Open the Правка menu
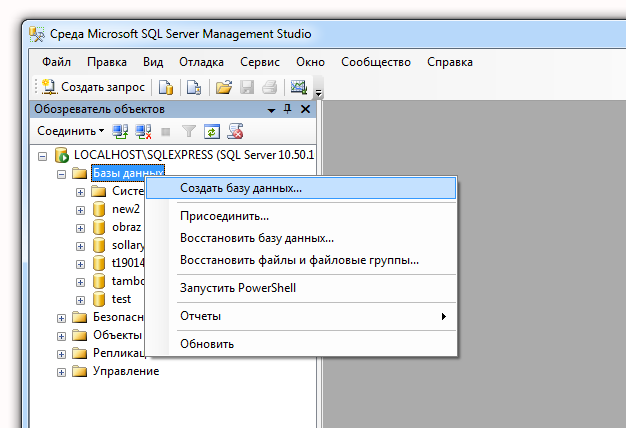The width and height of the screenshot is (626, 428). click(107, 62)
